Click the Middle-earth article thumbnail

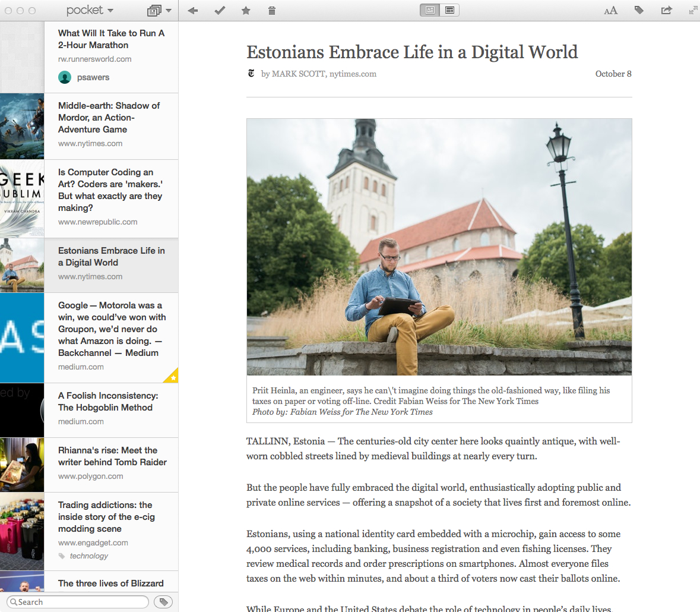[22, 127]
